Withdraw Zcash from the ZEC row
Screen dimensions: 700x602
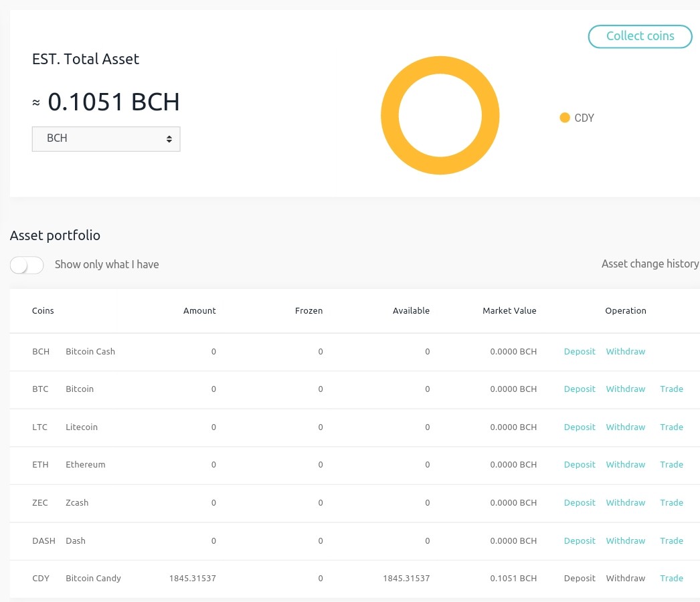[625, 503]
